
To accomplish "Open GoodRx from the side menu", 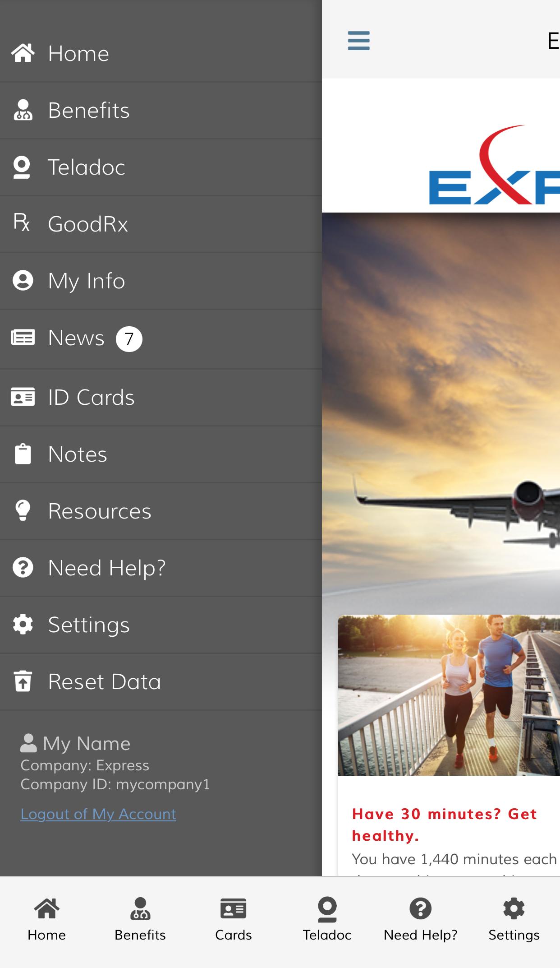I will click(x=88, y=224).
